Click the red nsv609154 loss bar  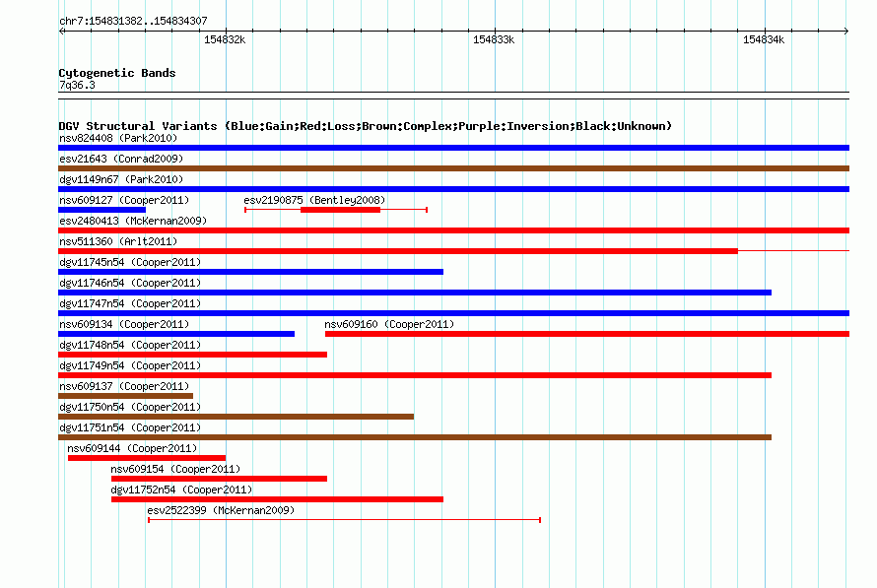click(219, 479)
